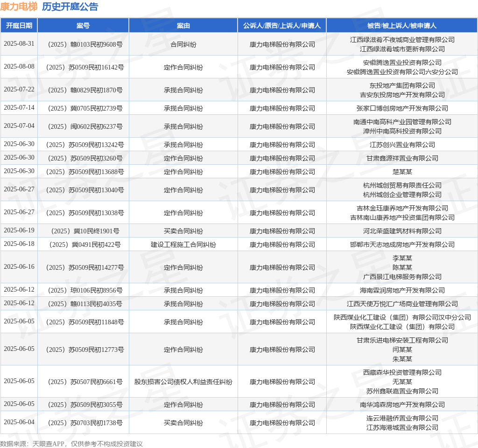Click case number (2025)苏0509民初13038号
This screenshot has width=478, height=448.
(x=85, y=213)
